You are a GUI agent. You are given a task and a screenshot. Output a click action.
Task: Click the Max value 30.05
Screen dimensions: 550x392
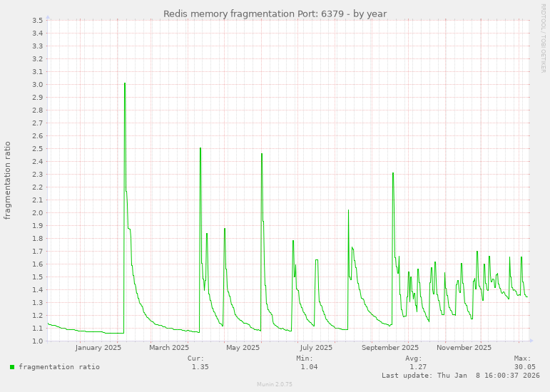pyautogui.click(x=525, y=367)
